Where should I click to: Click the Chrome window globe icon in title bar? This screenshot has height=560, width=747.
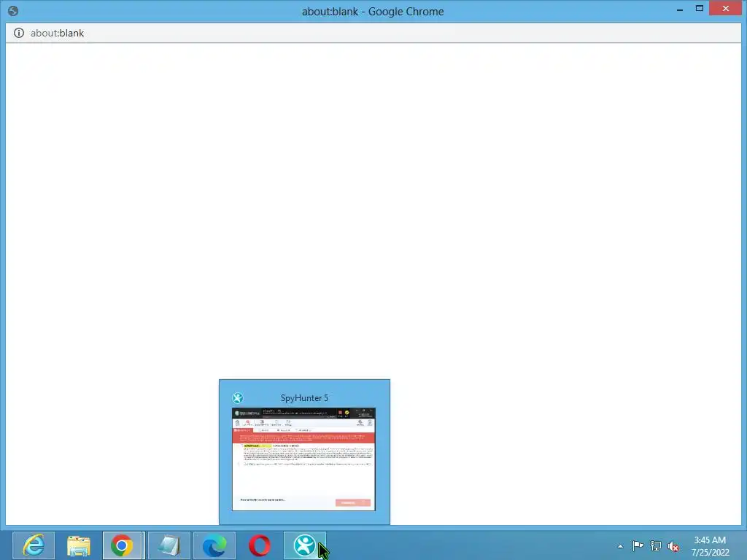coord(13,10)
